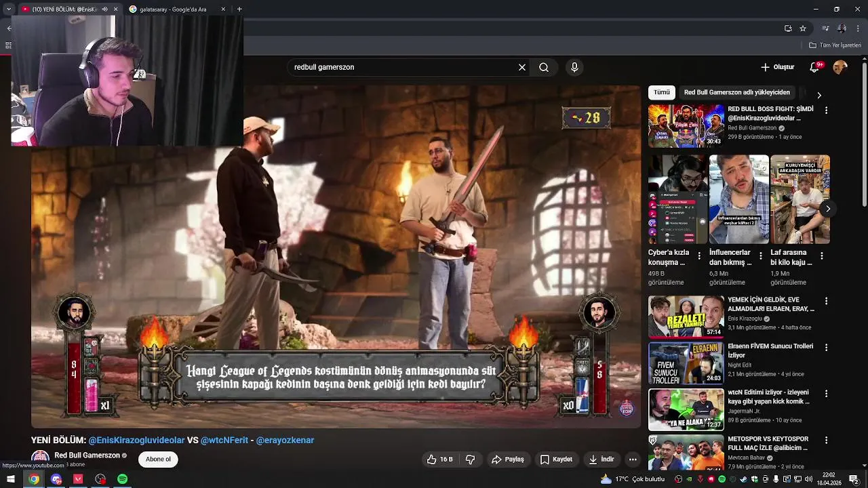This screenshot has width=868, height=488.
Task: Dislike the video
Action: point(470,459)
